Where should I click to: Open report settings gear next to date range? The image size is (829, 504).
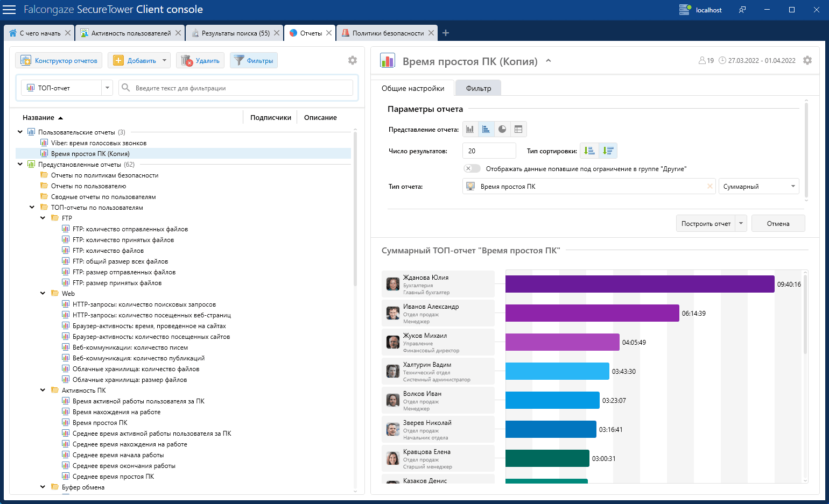pos(807,61)
